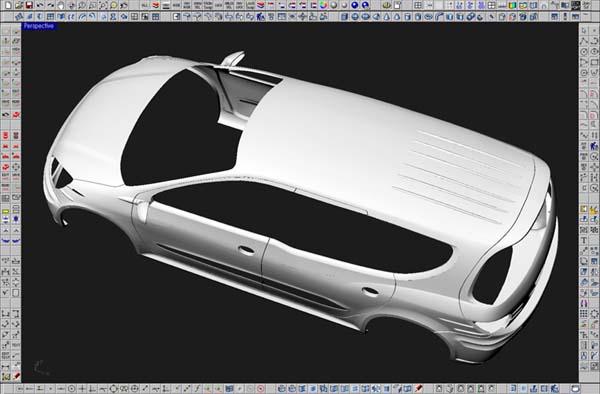600x394 pixels.
Task: Click the red pencil icon in bottom toolbar
Action: [419, 389]
